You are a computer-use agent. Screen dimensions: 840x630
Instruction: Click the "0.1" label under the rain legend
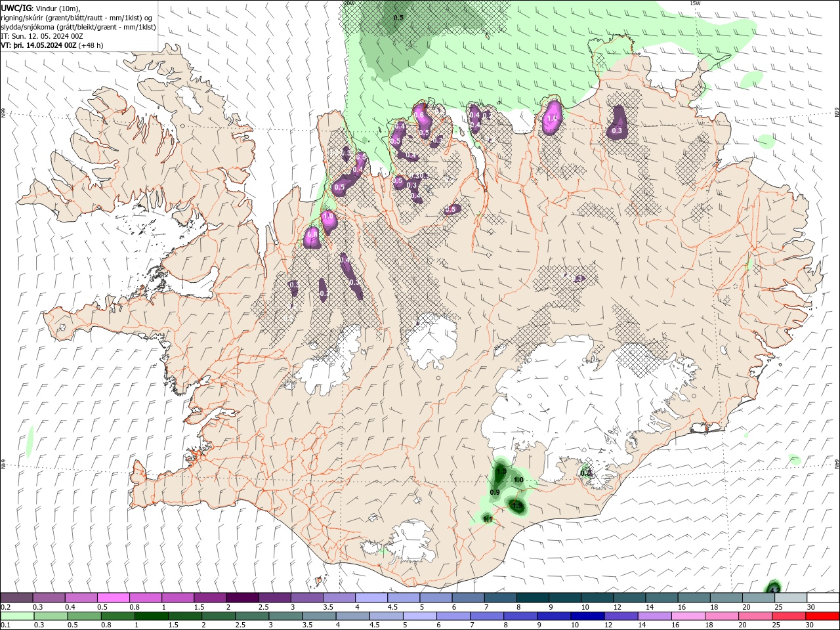point(5,625)
